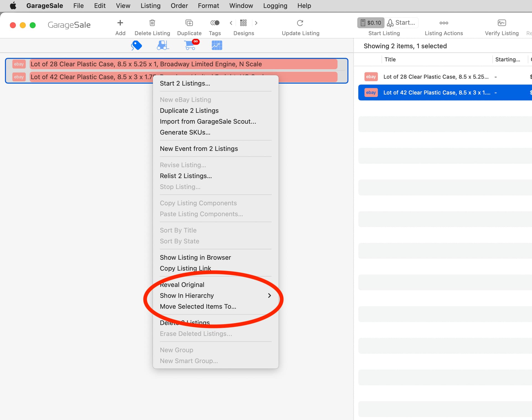Open the Listing menu

click(x=150, y=6)
